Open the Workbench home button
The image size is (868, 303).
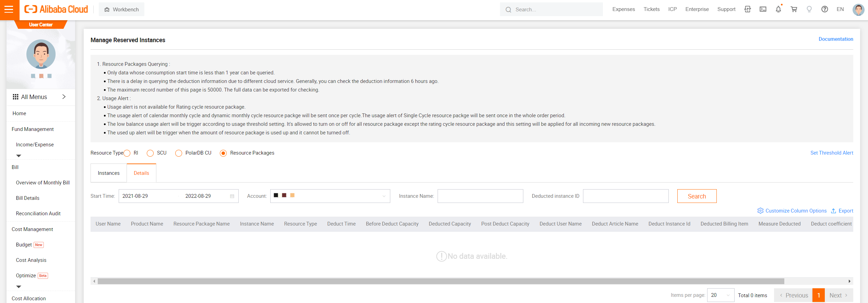(x=121, y=10)
